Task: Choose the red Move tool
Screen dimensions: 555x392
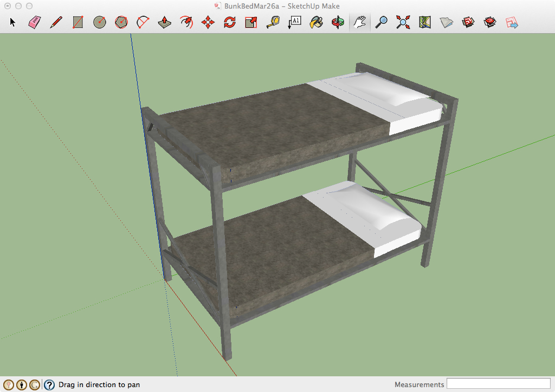Action: click(x=208, y=22)
